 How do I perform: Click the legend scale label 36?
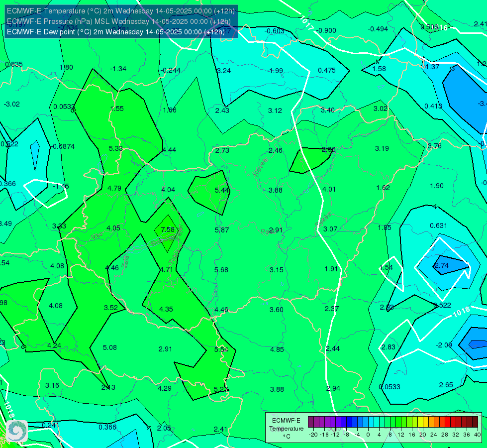(467, 435)
